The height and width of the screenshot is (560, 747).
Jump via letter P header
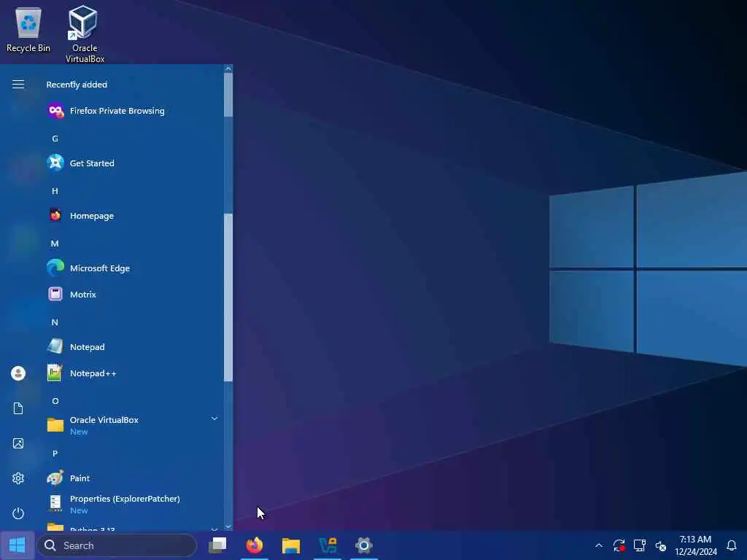(x=55, y=454)
